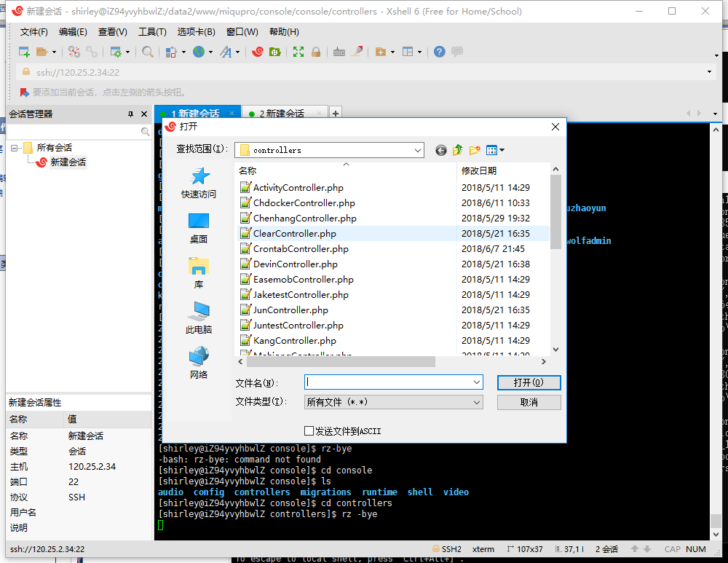
Task: Select 新建会话 in session tree
Action: pyautogui.click(x=68, y=162)
